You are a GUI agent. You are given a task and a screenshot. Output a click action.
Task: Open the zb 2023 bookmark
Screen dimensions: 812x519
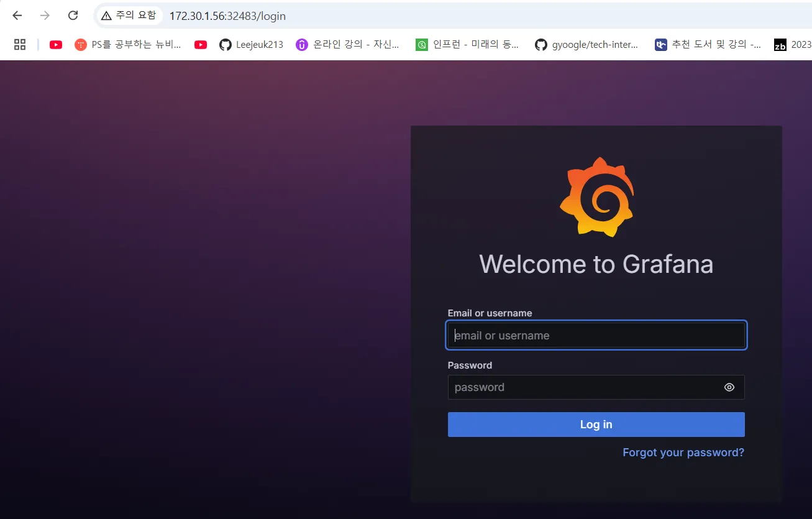pyautogui.click(x=793, y=45)
